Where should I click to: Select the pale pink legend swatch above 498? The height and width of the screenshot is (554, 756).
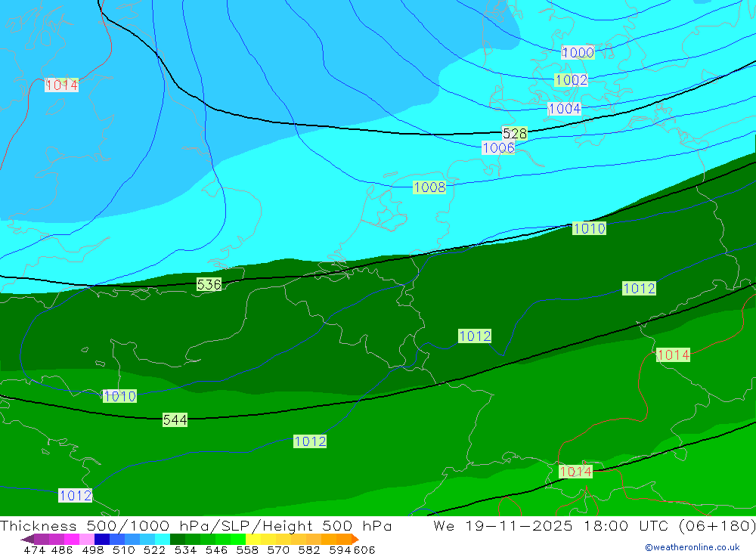pyautogui.click(x=85, y=539)
